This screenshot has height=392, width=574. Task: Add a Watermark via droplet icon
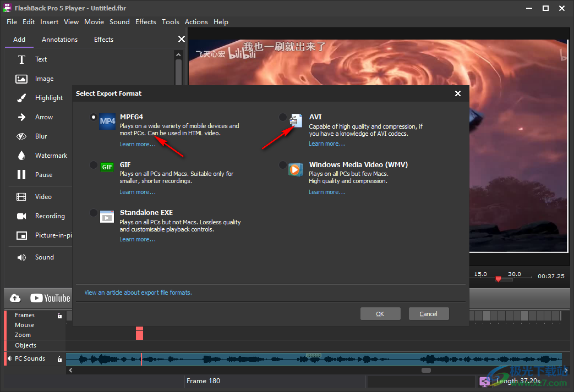(x=21, y=156)
